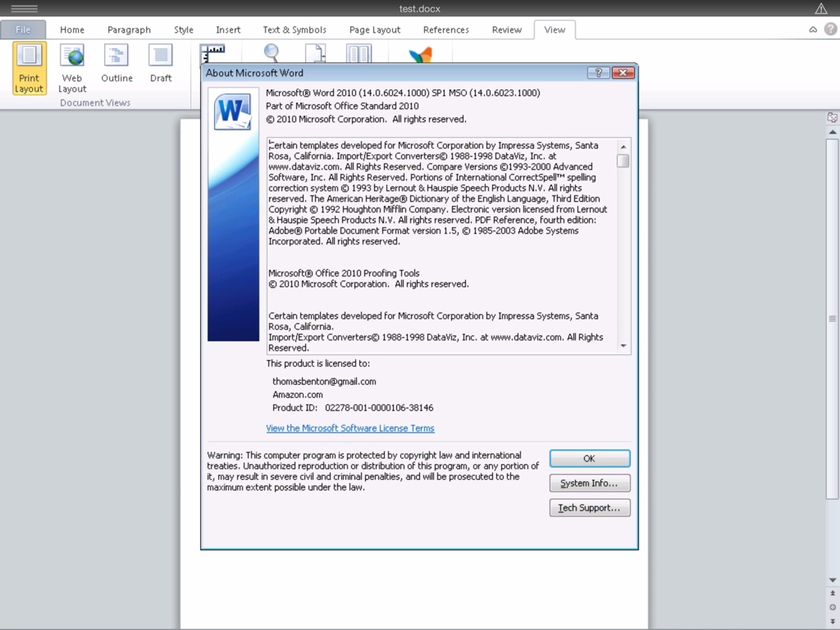Image resolution: width=840 pixels, height=630 pixels.
Task: Click the Zoom magnifier icon in ribbon
Action: [x=272, y=54]
